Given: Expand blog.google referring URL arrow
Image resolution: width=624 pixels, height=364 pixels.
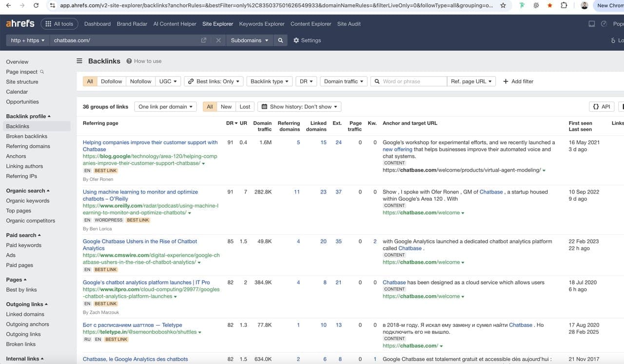Looking at the screenshot, I should pos(203,164).
